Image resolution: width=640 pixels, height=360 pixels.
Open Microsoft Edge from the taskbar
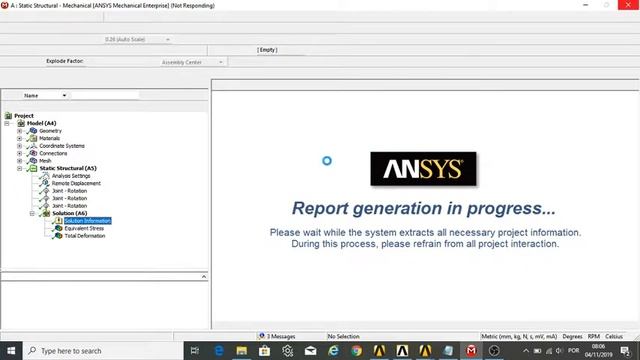click(x=219, y=351)
